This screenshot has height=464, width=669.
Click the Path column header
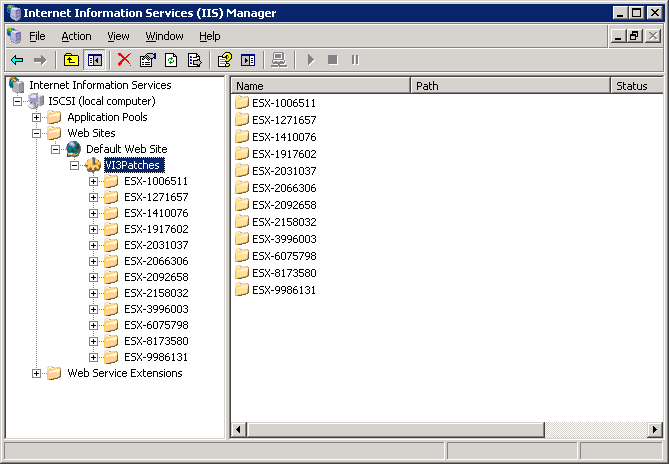pos(510,86)
